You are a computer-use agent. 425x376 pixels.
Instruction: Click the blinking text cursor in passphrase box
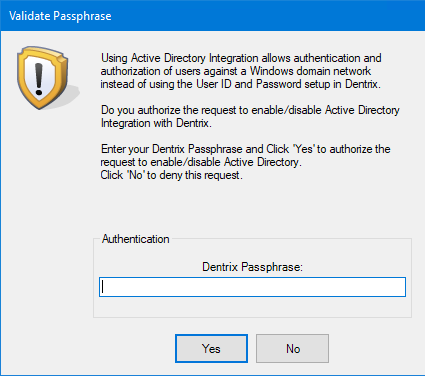(103, 287)
